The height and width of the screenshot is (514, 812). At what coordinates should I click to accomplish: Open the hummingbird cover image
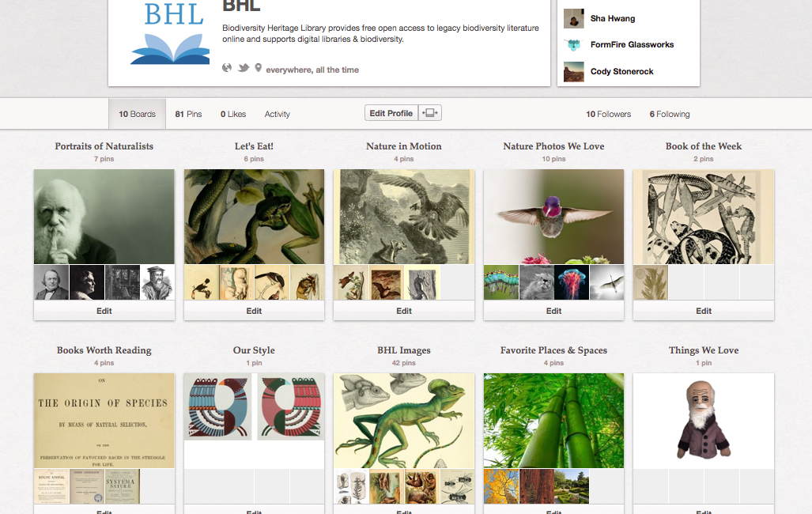coord(553,217)
